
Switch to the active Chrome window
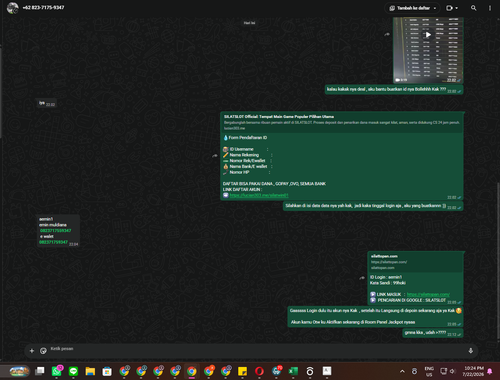(x=192, y=371)
